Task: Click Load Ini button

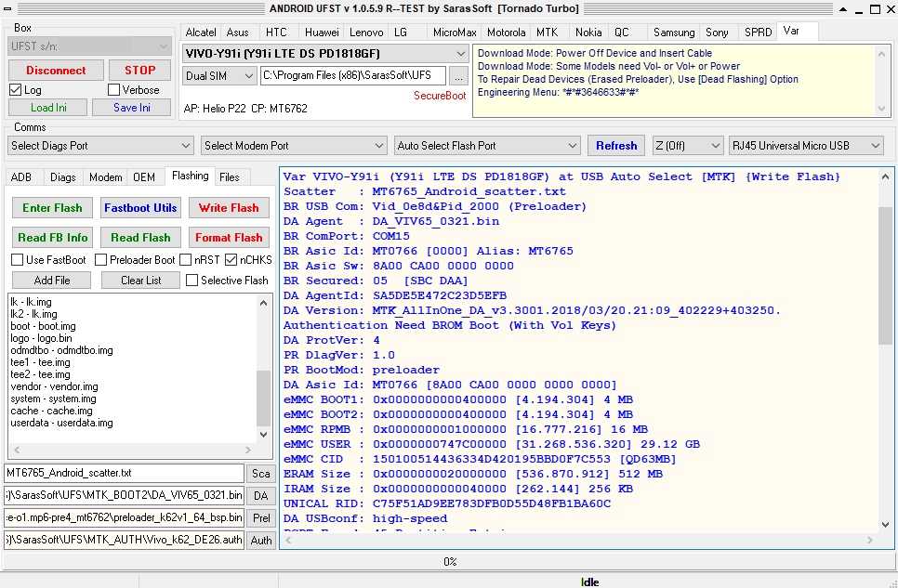Action: (48, 108)
